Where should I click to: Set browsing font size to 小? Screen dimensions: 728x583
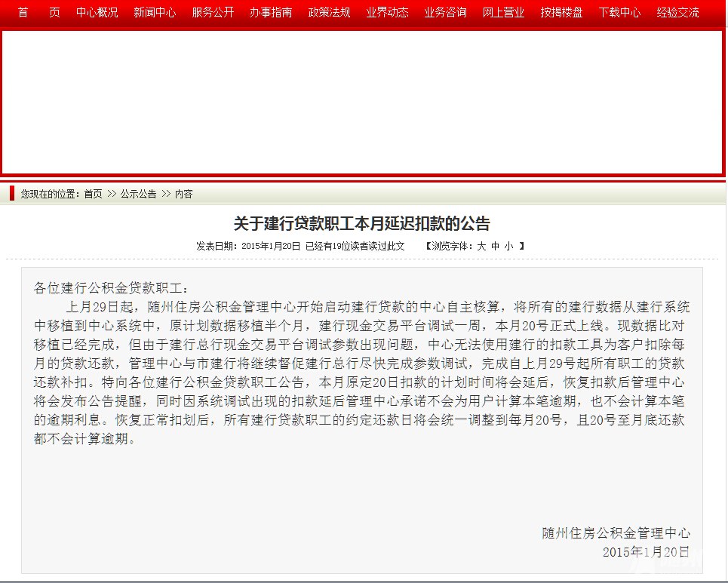pos(509,246)
